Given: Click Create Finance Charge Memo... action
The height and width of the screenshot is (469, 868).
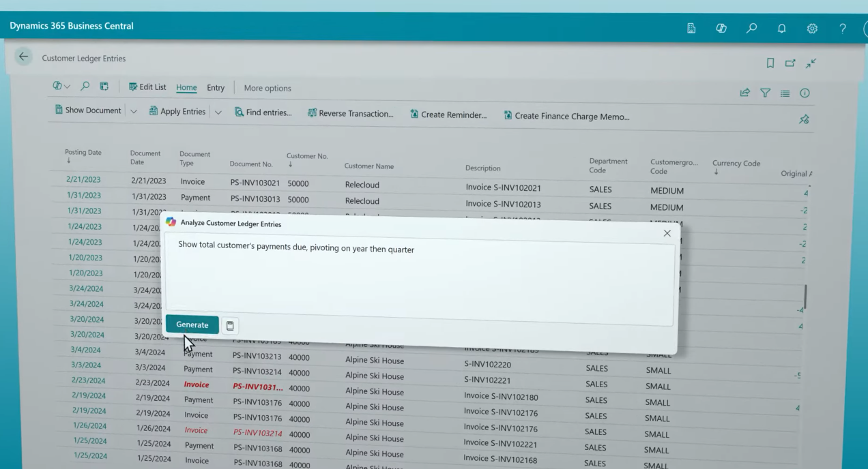Looking at the screenshot, I should (x=566, y=116).
